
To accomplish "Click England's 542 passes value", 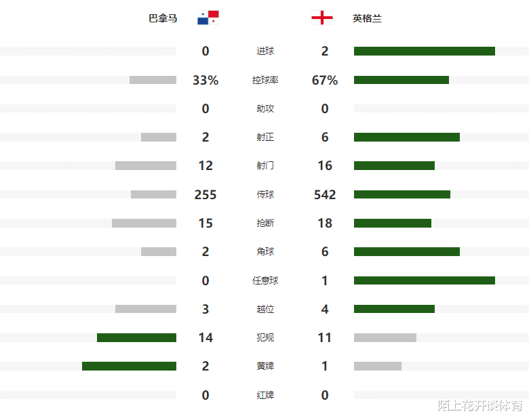I will click(x=325, y=195).
